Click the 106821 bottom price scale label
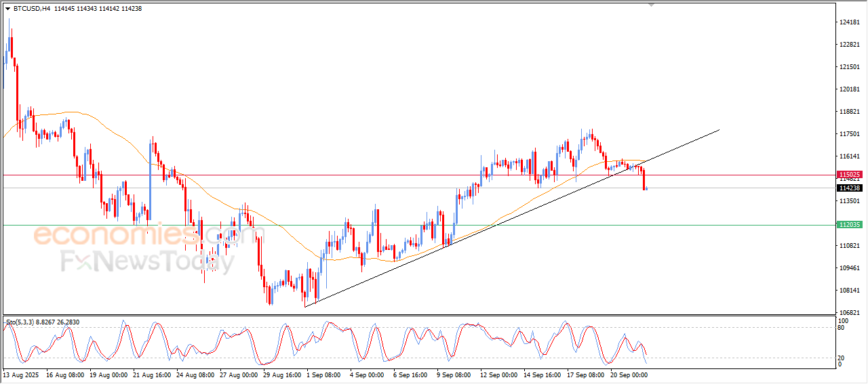This screenshot has width=868, height=384. point(850,313)
